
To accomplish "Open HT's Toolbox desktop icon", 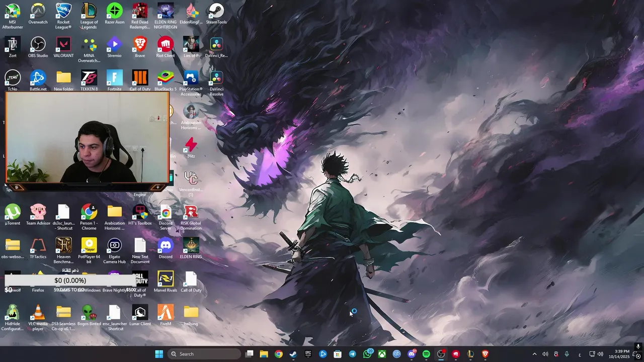I will click(140, 215).
